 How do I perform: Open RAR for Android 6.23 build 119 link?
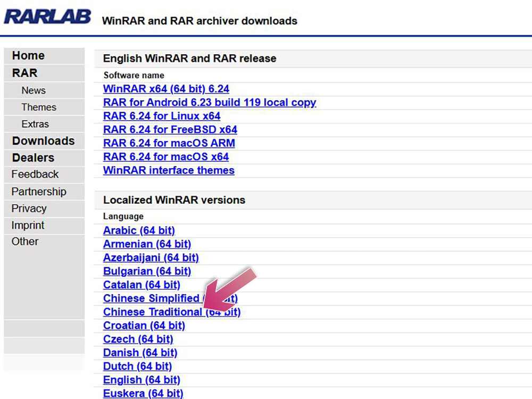coord(210,103)
